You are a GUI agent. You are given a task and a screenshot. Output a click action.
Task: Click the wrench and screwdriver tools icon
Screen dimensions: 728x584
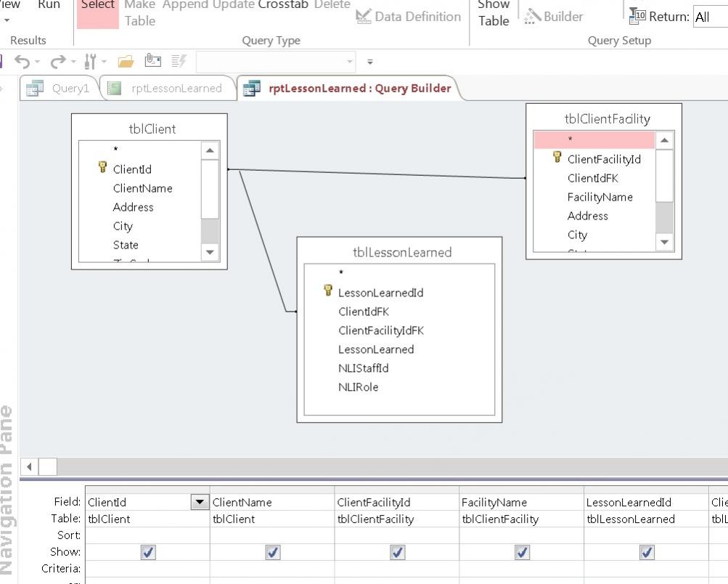tap(90, 61)
